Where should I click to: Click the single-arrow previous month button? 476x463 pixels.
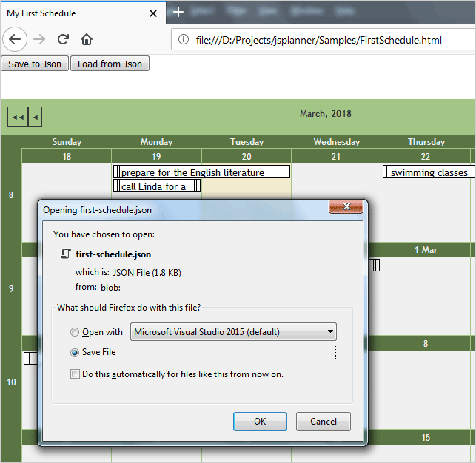click(x=35, y=117)
